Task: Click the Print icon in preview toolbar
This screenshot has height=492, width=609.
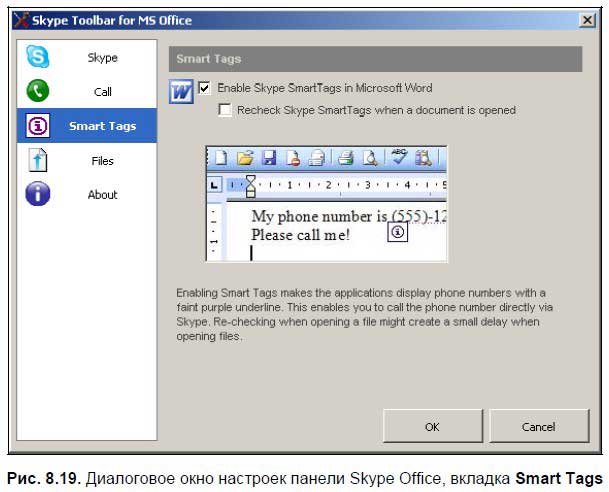Action: click(x=345, y=157)
